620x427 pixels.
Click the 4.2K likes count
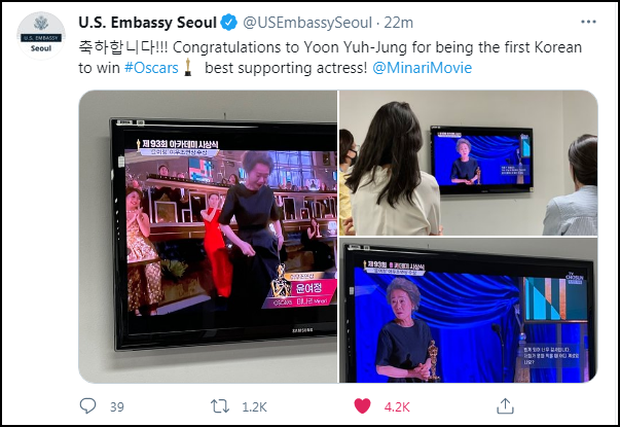397,407
